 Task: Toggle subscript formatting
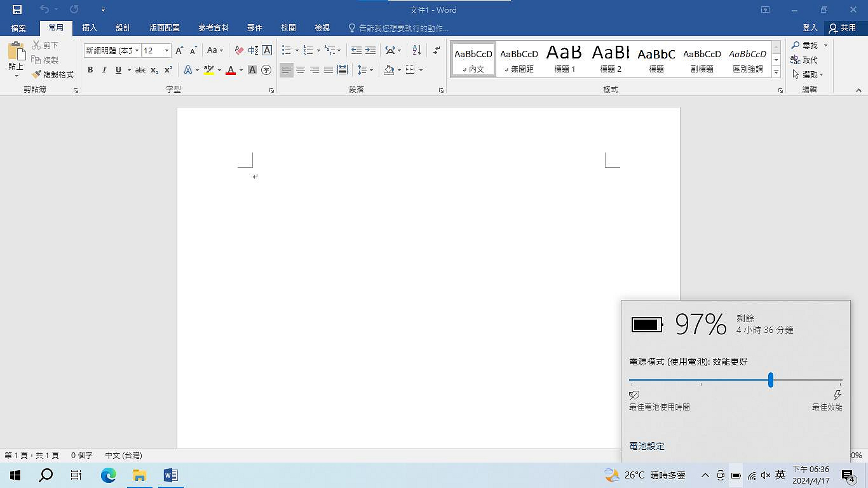pyautogui.click(x=154, y=70)
